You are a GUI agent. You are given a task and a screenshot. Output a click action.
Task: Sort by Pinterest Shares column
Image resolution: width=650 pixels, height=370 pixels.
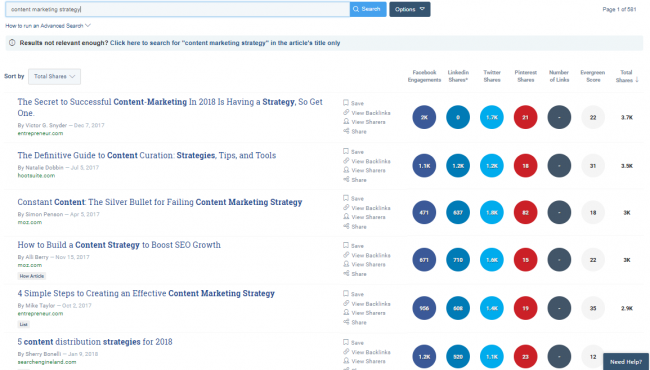[526, 76]
